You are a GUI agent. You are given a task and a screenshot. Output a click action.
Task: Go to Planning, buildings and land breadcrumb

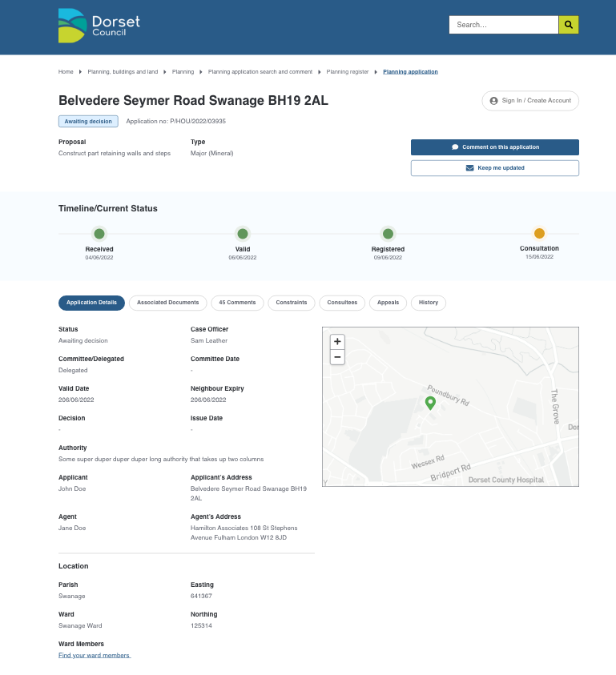coord(123,72)
